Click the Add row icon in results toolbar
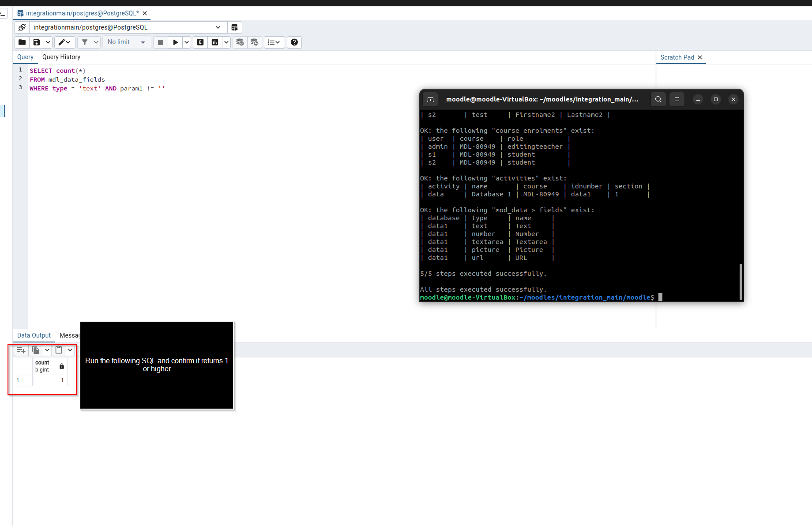 (21, 350)
